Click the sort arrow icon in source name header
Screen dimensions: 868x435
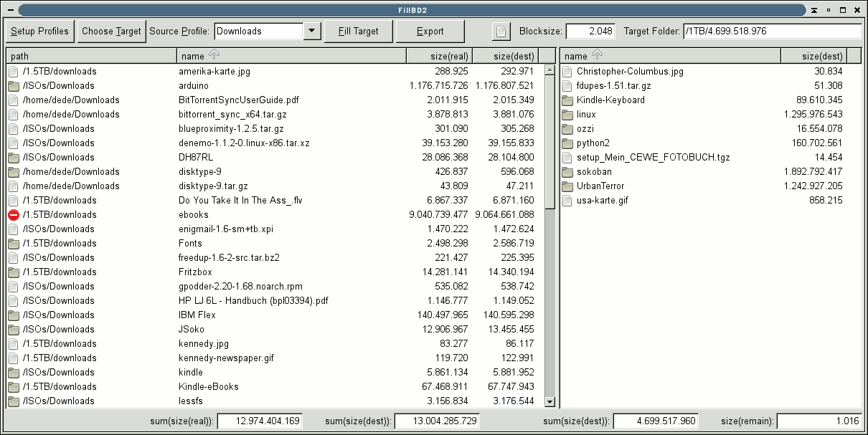(214, 55)
